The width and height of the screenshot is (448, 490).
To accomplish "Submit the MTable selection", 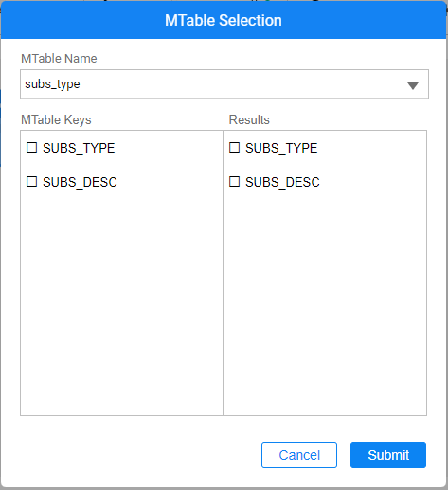I will (388, 455).
